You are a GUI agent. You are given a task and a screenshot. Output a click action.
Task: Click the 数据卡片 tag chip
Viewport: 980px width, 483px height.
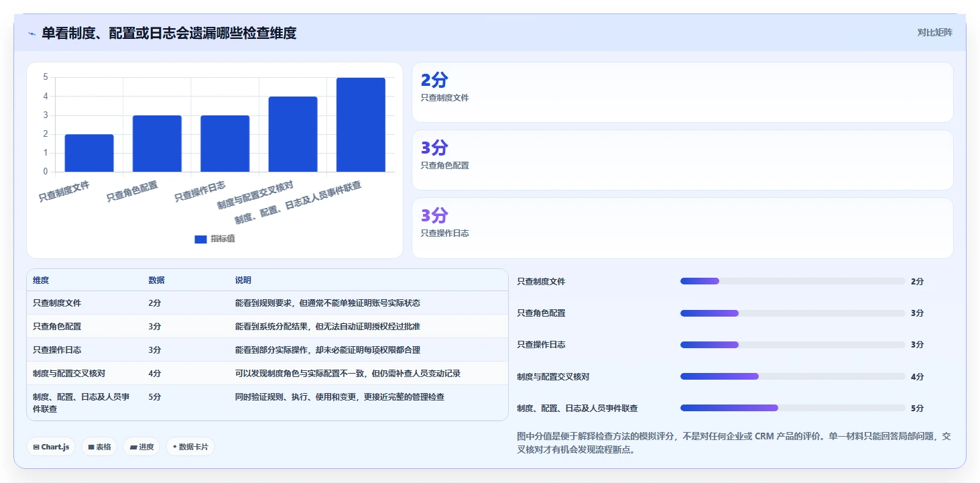tap(190, 447)
